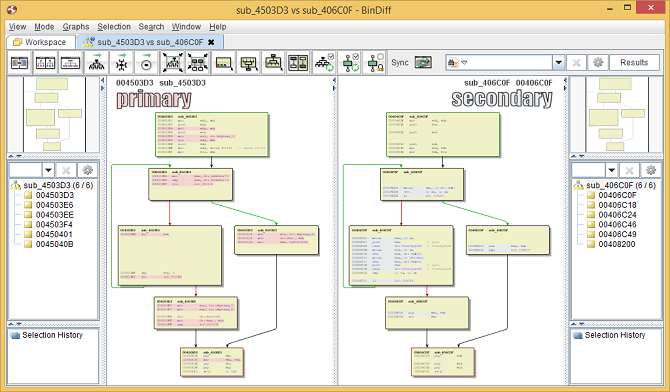Close the sub_4503D3 vs sub_406C0F tab

click(211, 42)
